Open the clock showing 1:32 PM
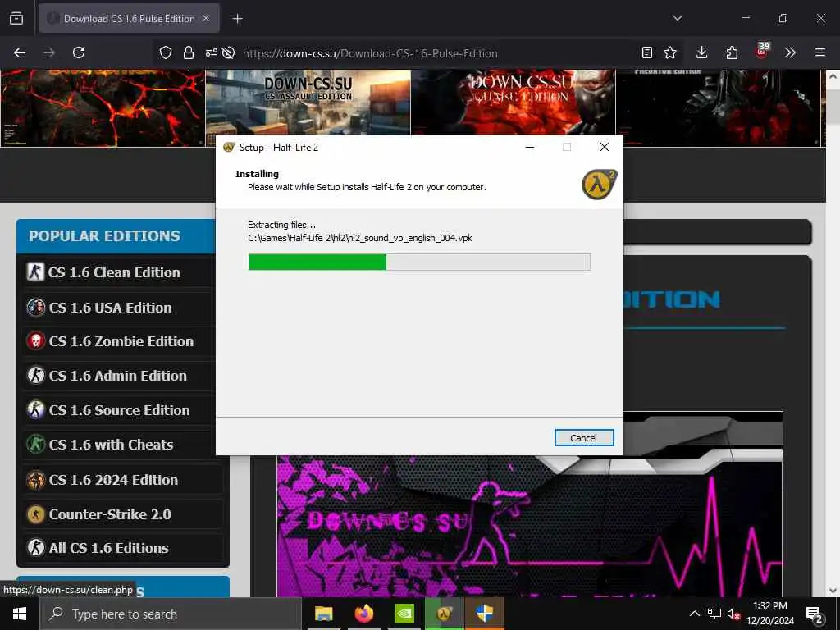 [x=770, y=614]
